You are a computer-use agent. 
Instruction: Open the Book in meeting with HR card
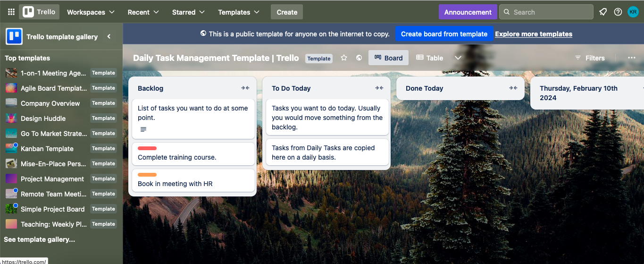point(193,180)
